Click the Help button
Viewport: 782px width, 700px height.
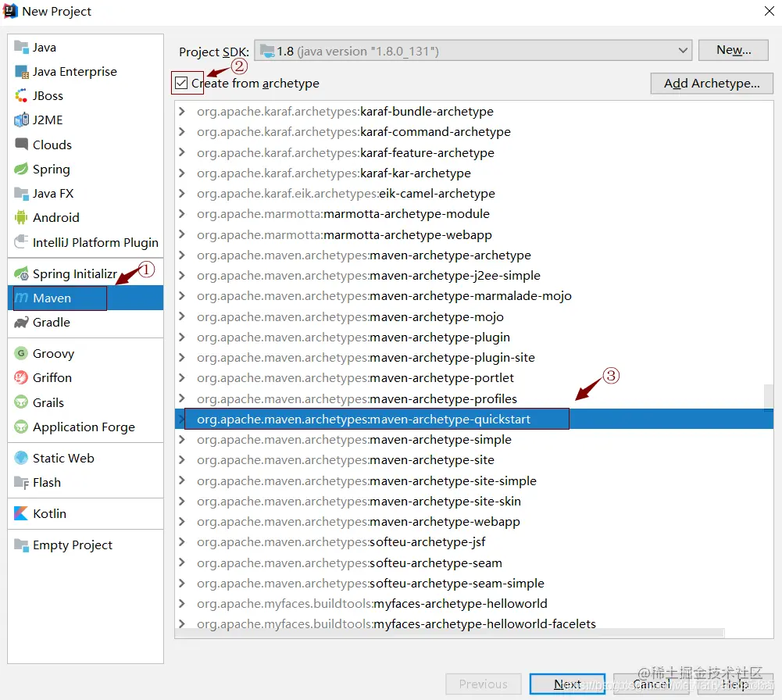click(736, 684)
